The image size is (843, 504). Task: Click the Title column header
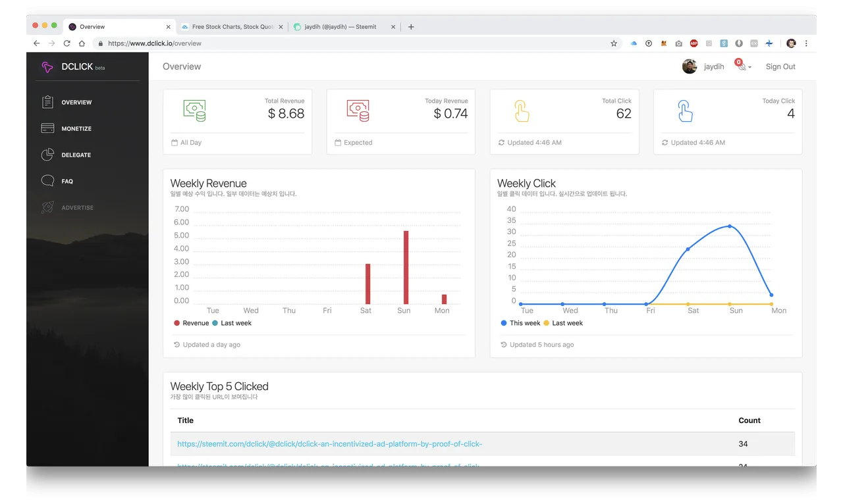coord(185,420)
